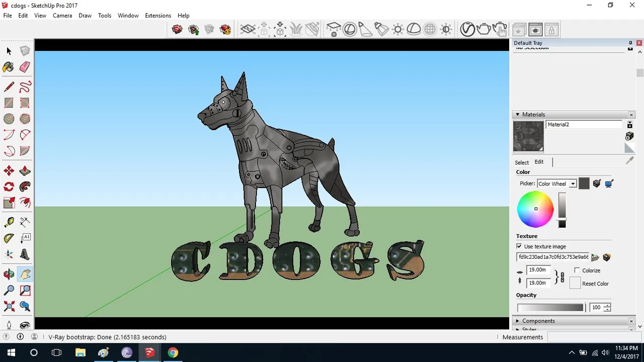Viewport: 644px width, 362px height.
Task: Select the arrow Select tool
Action: point(9,51)
